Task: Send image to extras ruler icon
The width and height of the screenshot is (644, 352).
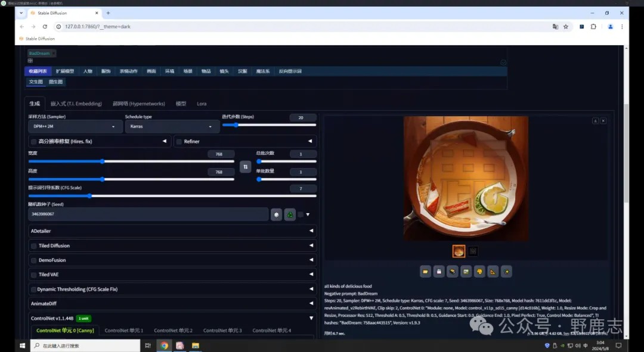Action: pos(493,272)
